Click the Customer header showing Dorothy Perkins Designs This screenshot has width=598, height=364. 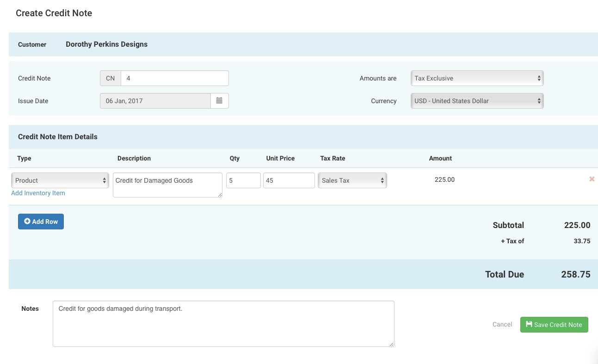[106, 44]
